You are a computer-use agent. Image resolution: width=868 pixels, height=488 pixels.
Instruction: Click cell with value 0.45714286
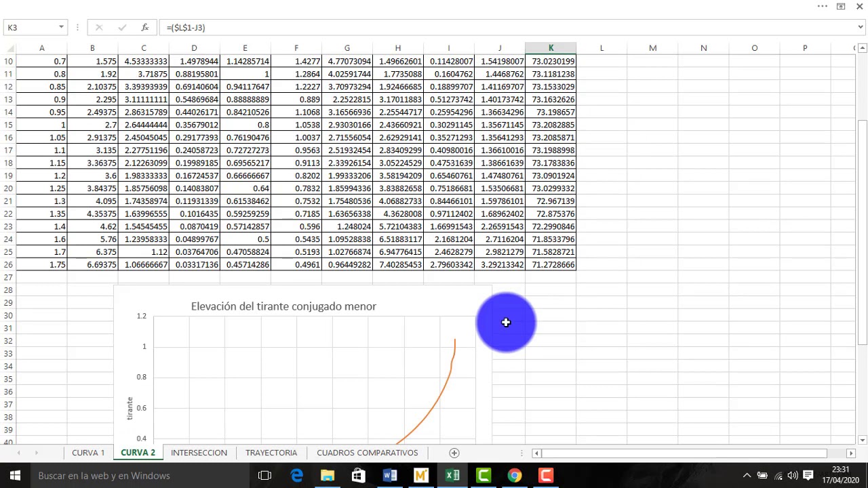pos(245,264)
